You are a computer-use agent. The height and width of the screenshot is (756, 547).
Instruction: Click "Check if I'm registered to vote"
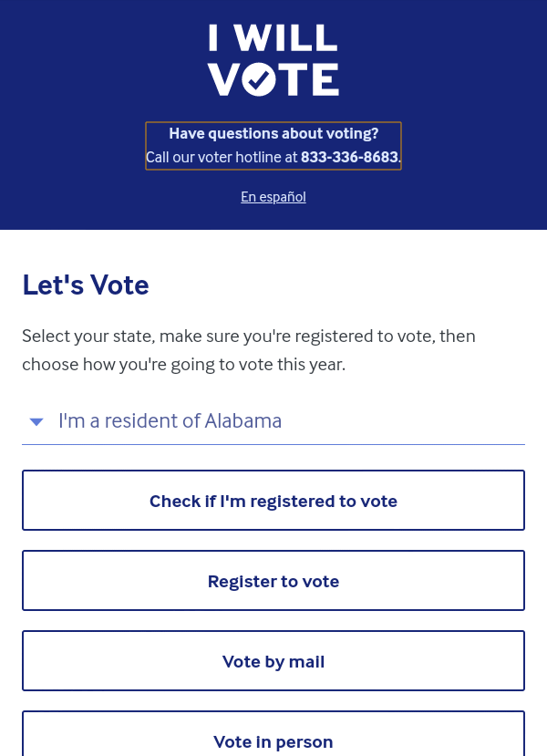pyautogui.click(x=273, y=501)
